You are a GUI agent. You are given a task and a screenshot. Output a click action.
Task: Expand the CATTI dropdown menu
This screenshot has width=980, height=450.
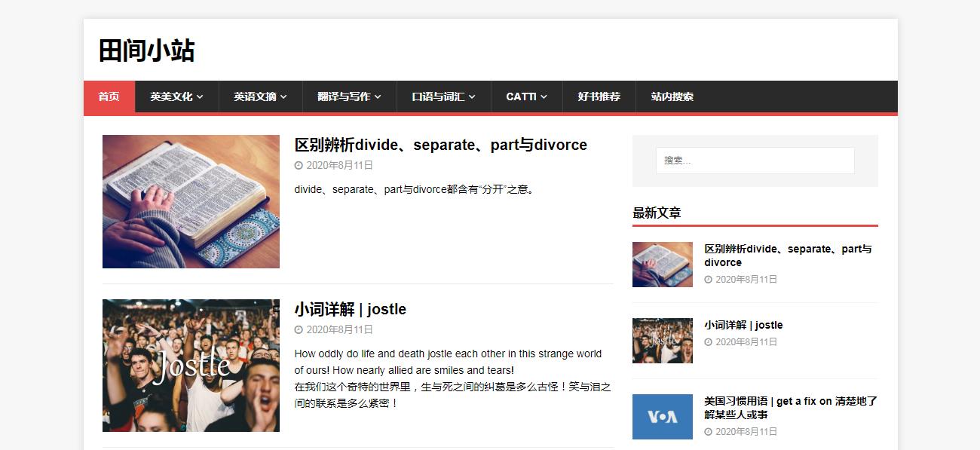[527, 96]
